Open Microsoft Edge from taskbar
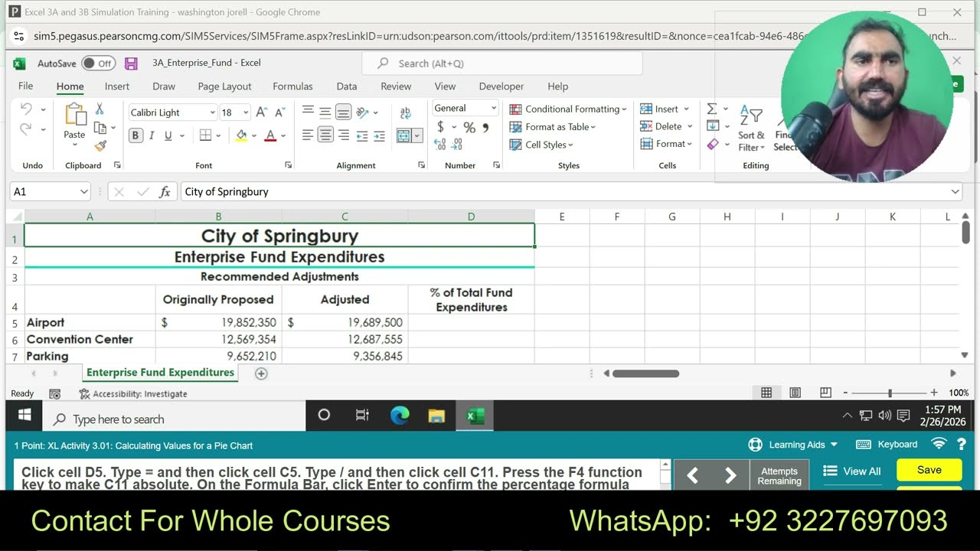Screen dimensions: 980x551 (x=400, y=416)
